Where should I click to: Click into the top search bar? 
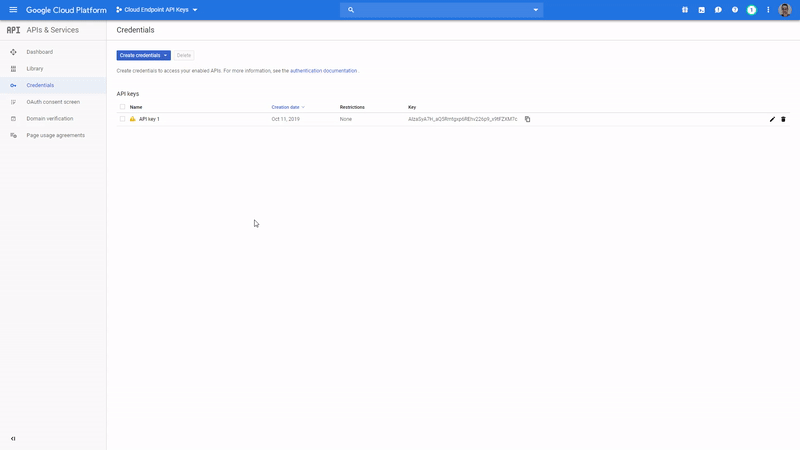pos(441,10)
